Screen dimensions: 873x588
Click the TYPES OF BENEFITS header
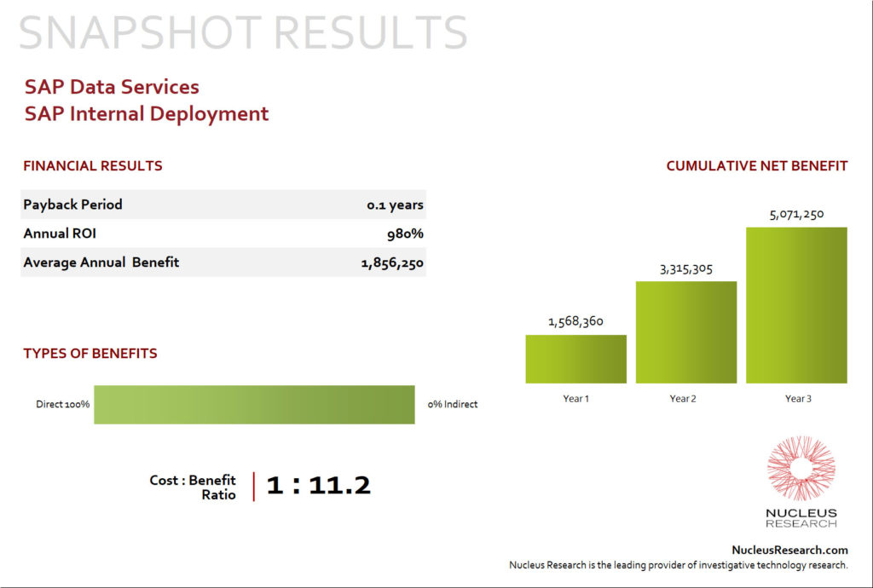90,354
